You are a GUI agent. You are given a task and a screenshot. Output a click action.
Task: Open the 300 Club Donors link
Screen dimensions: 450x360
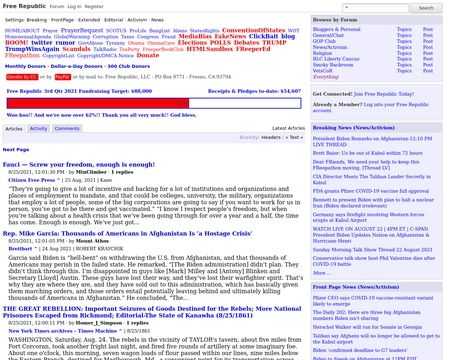[x=129, y=66]
